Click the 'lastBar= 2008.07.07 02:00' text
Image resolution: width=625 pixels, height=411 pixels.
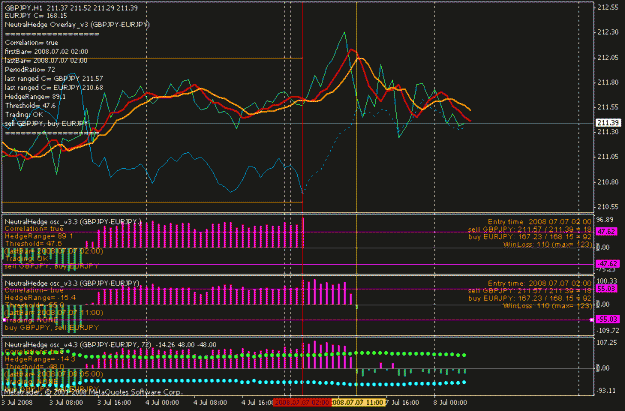(x=46, y=61)
